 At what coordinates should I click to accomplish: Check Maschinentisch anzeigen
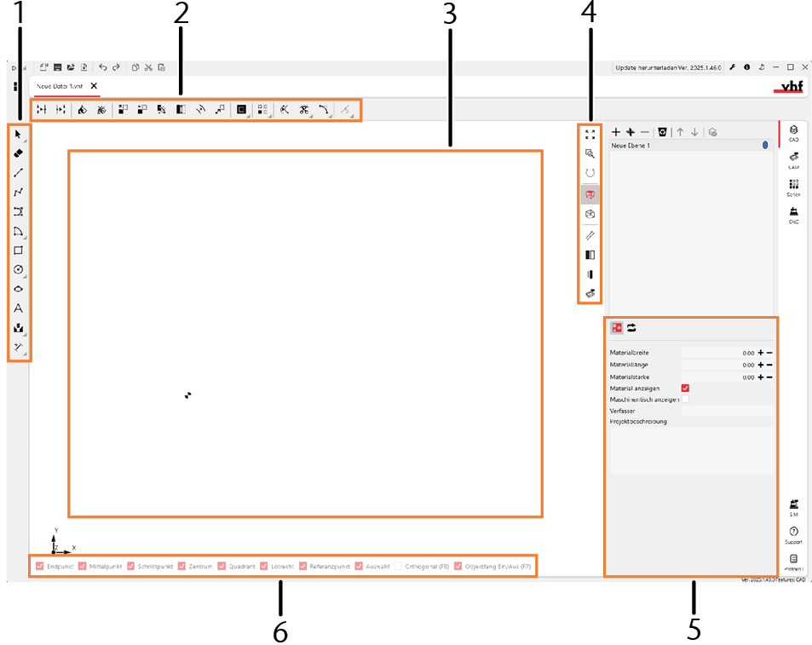[685, 400]
